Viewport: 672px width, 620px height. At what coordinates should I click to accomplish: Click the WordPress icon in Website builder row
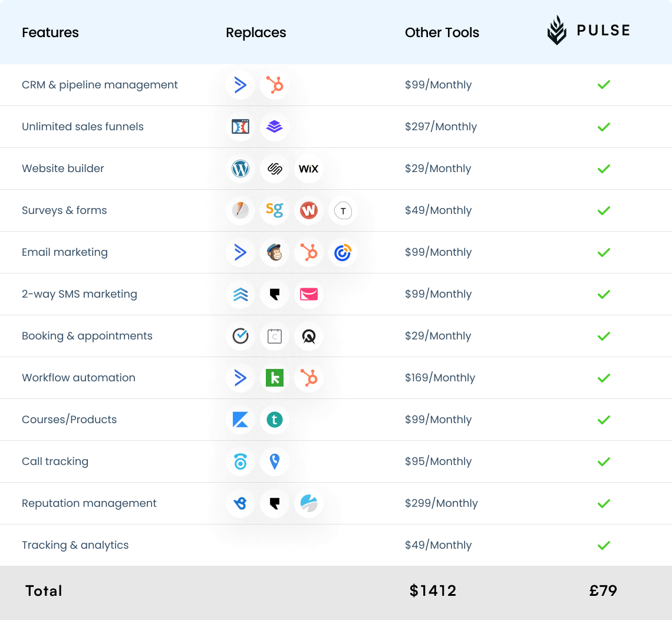(241, 169)
